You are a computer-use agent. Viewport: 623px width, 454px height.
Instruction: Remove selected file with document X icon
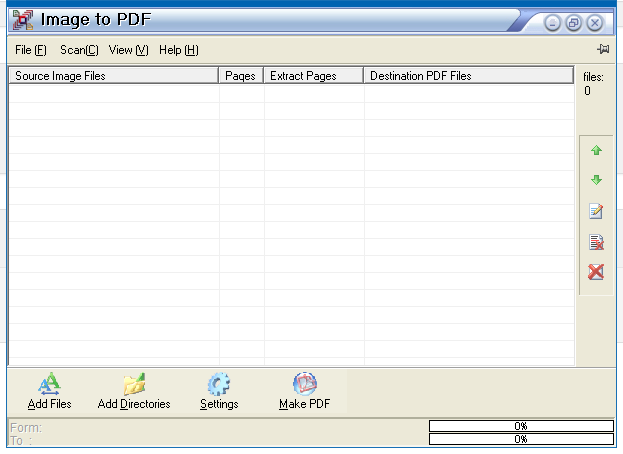[596, 242]
